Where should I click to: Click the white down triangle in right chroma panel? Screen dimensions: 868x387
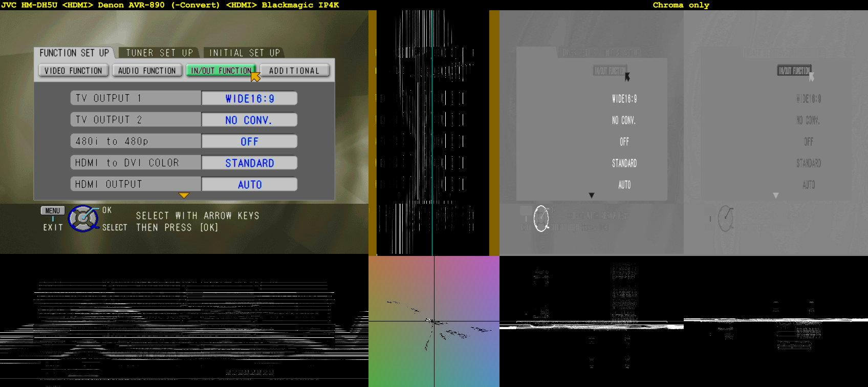[x=776, y=196]
